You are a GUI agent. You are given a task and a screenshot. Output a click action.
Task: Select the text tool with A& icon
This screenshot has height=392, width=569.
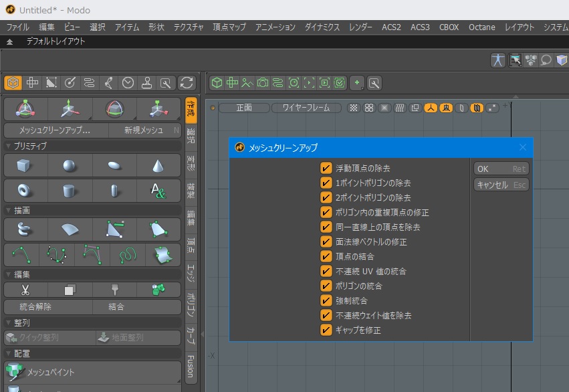coord(158,191)
